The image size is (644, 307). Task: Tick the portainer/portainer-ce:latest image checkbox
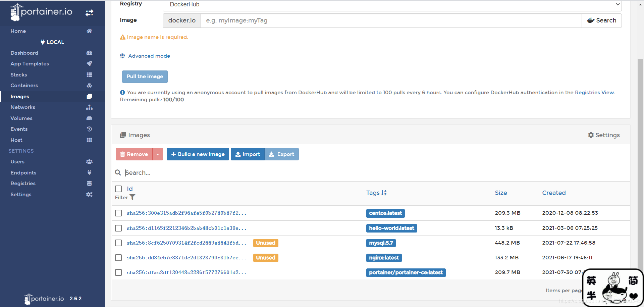click(x=118, y=272)
